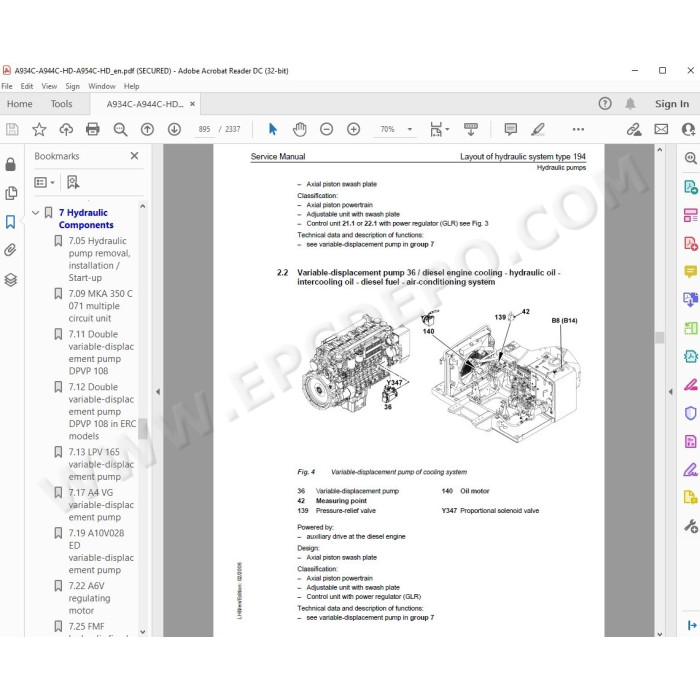Open Help question mark icon

click(x=605, y=104)
